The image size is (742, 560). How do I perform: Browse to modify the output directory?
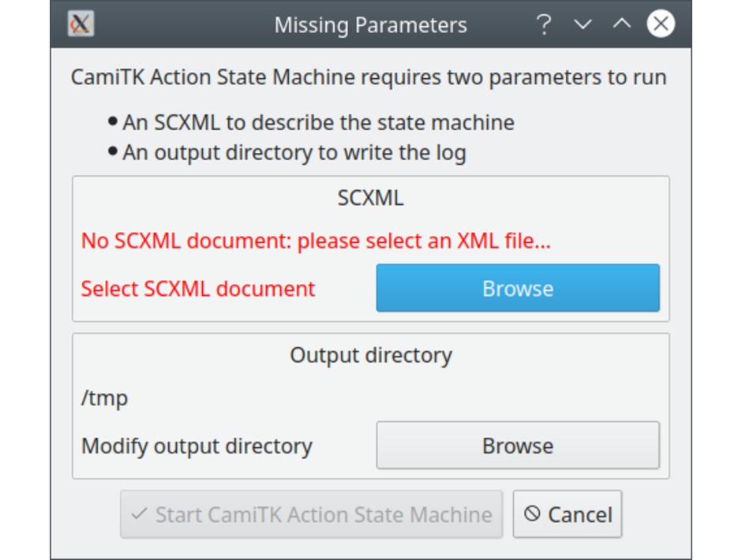click(517, 446)
